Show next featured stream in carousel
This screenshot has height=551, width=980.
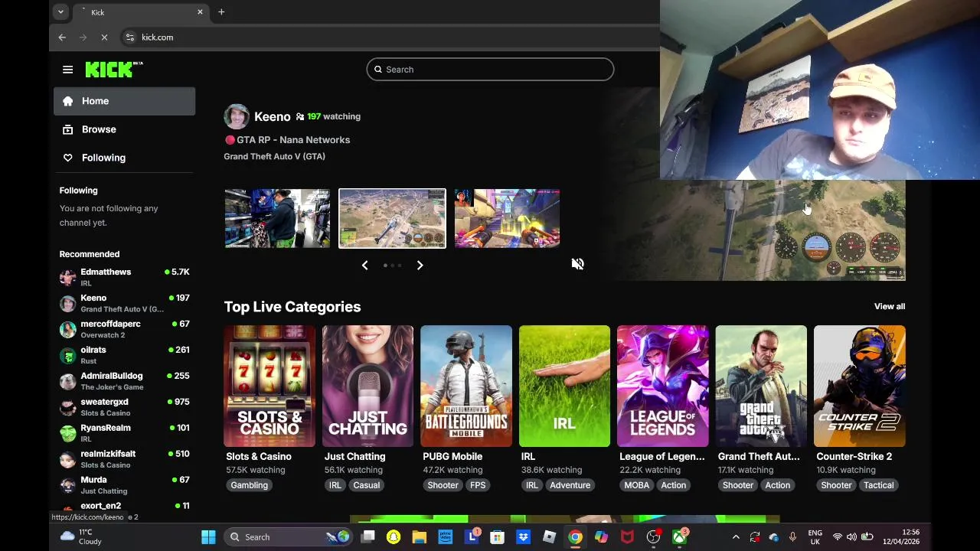click(x=420, y=265)
